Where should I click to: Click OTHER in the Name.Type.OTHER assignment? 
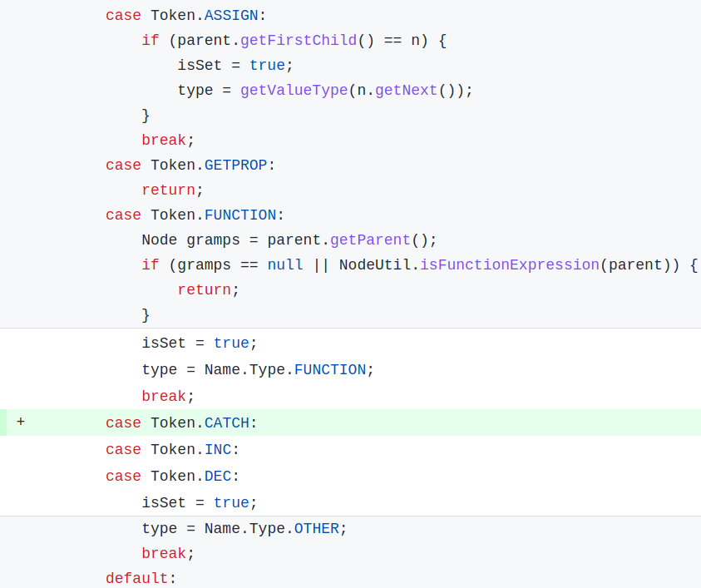[317, 528]
